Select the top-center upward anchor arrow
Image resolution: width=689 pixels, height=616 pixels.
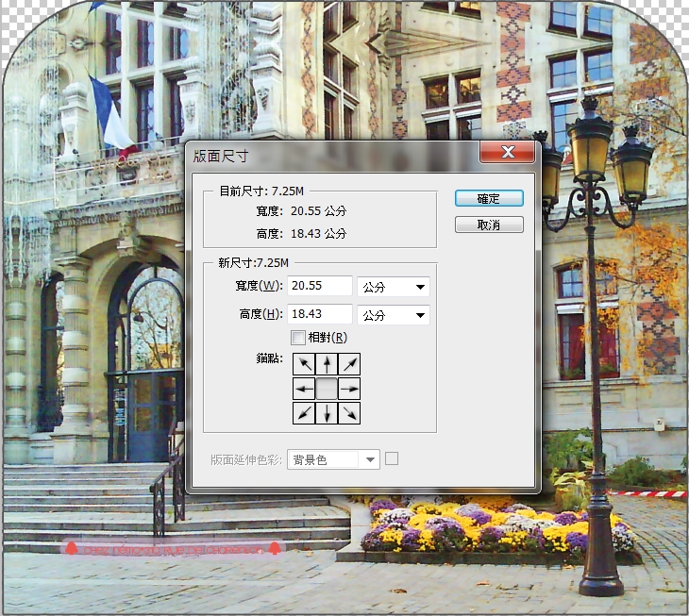point(327,364)
